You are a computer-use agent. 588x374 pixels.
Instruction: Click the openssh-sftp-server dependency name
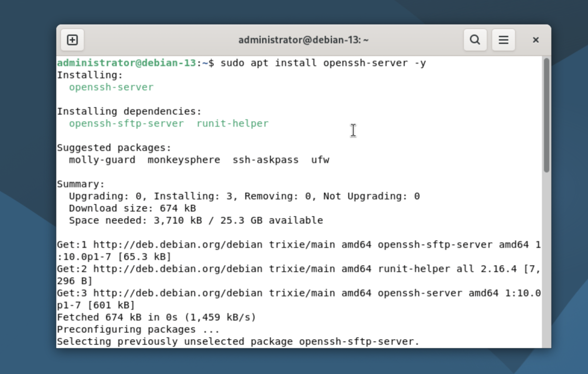coord(126,124)
